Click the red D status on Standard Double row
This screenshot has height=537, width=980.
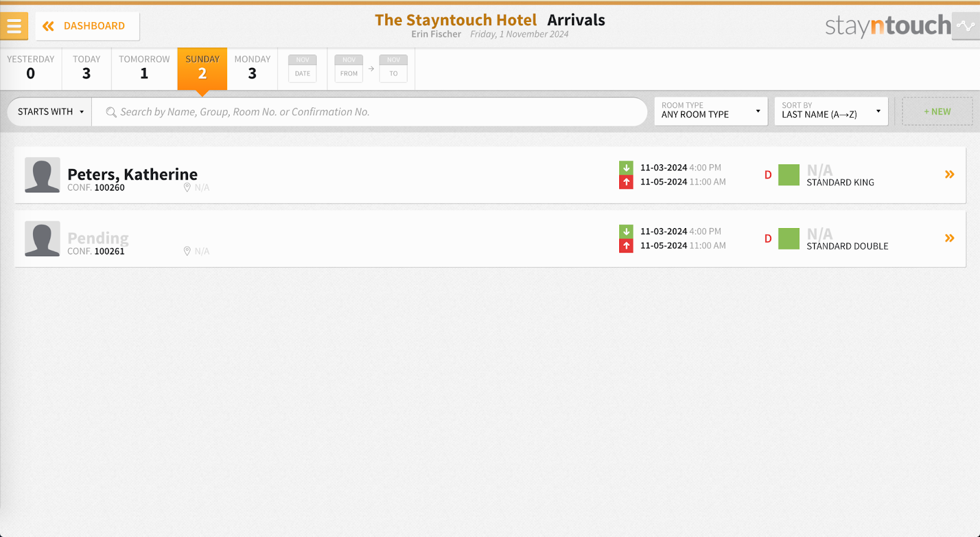click(768, 239)
